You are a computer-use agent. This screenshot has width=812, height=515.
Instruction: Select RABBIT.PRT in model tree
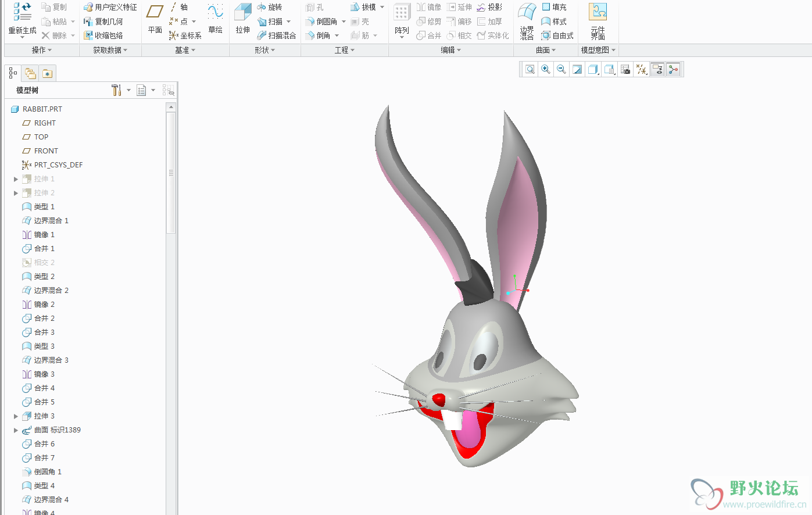[x=36, y=109]
